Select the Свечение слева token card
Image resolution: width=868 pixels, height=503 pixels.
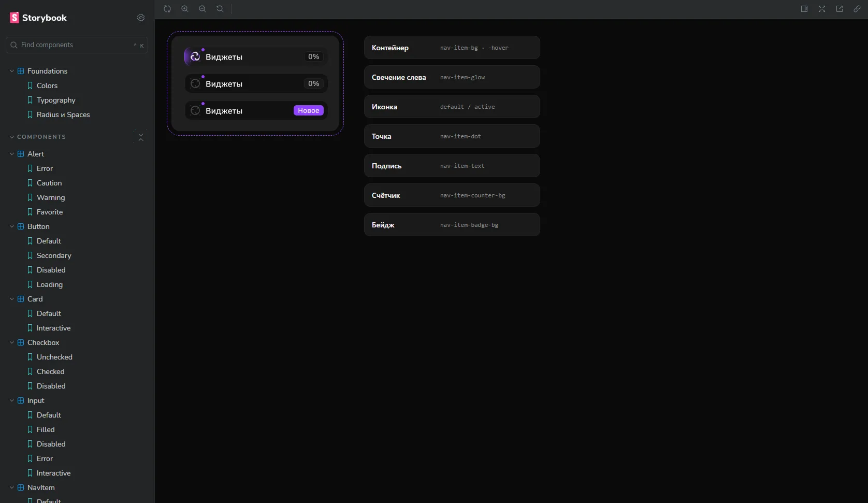[x=452, y=77]
